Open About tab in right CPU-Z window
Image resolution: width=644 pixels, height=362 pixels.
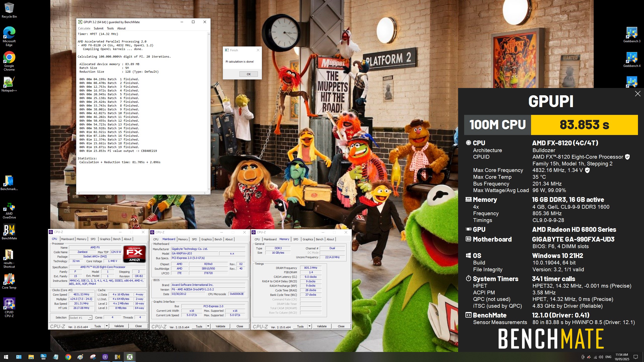click(x=330, y=239)
